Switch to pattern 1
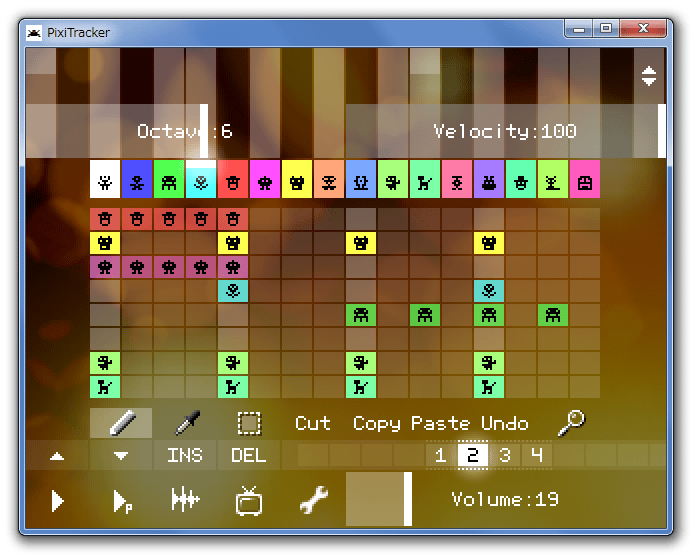Viewport: 697px width, 555px height. tap(441, 455)
